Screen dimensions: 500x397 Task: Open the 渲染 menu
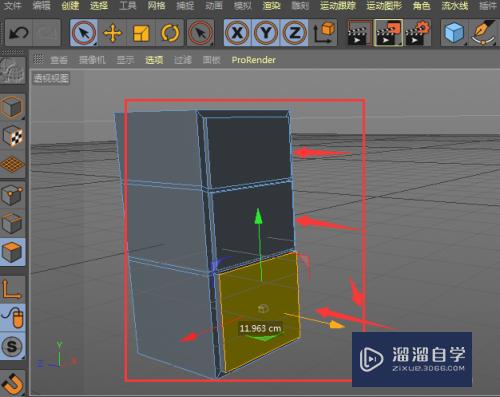pyautogui.click(x=271, y=6)
